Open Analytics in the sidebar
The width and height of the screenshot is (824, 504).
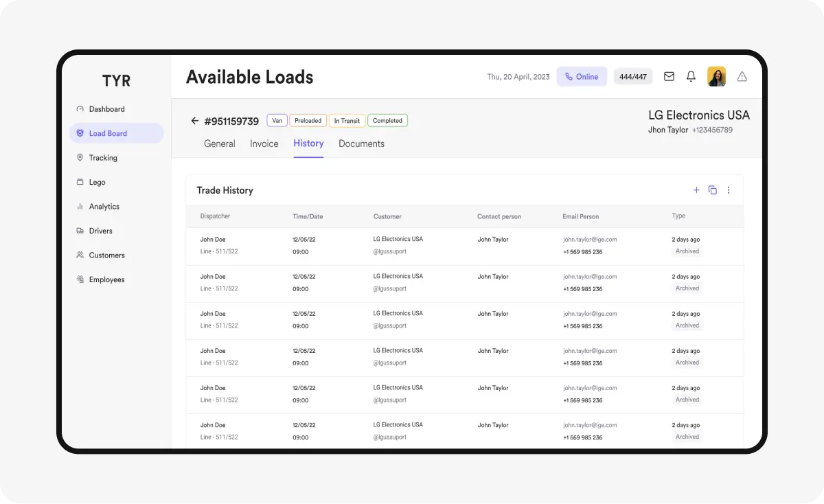(104, 207)
